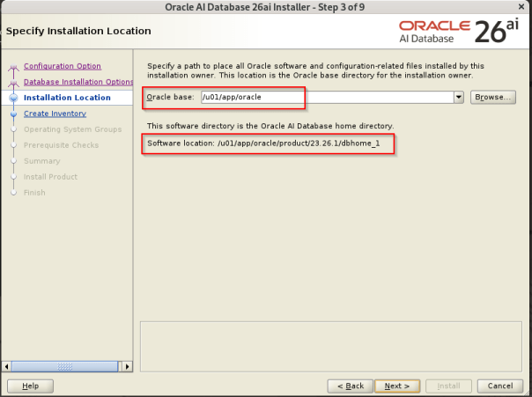Open the Oracle base path dropdown
Screen dimensions: 532x397
point(459,97)
